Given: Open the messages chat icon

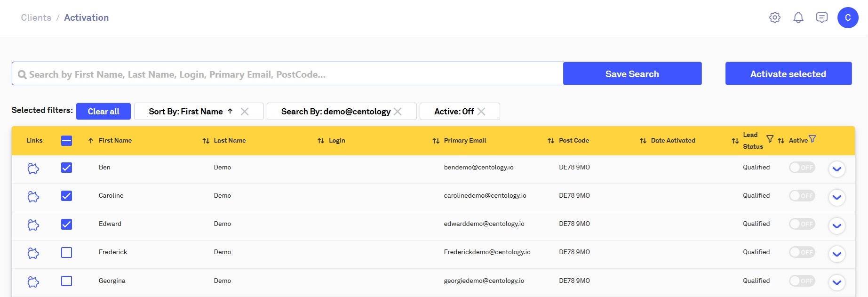Looking at the screenshot, I should coord(821,17).
